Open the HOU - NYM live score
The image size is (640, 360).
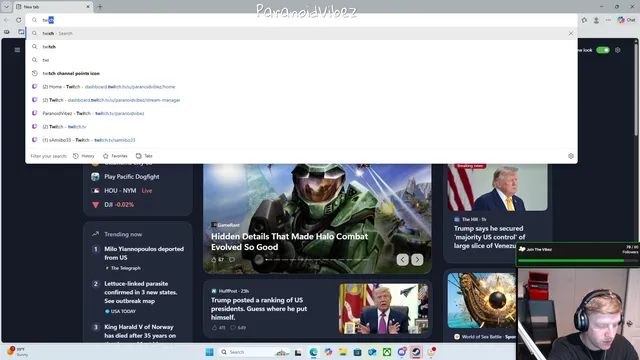122,191
